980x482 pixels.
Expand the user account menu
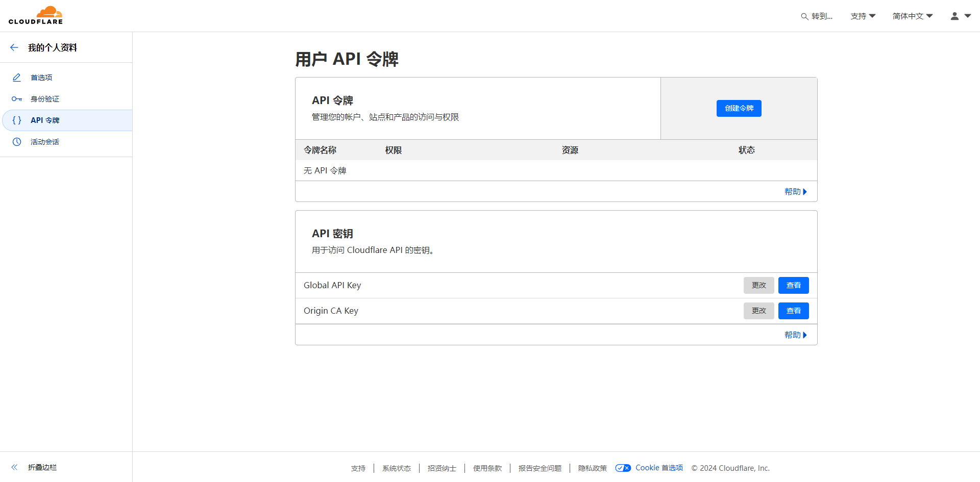[960, 16]
